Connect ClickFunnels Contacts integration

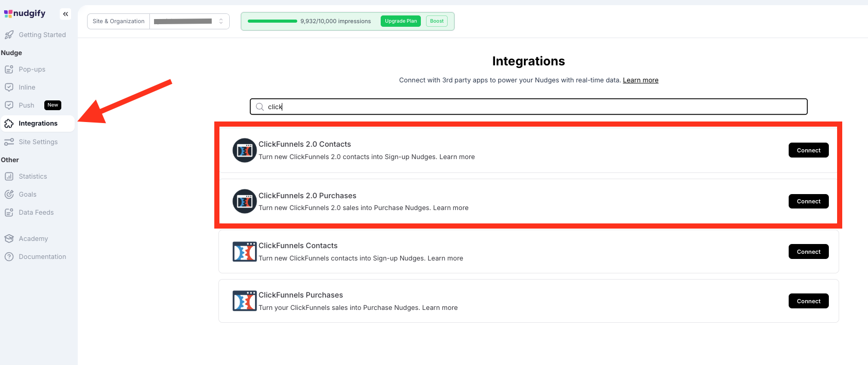pyautogui.click(x=808, y=252)
